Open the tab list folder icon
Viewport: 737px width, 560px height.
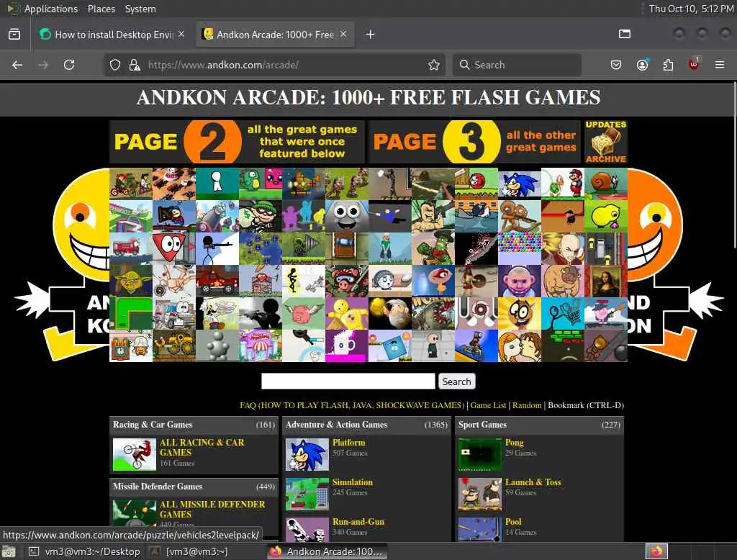[625, 34]
